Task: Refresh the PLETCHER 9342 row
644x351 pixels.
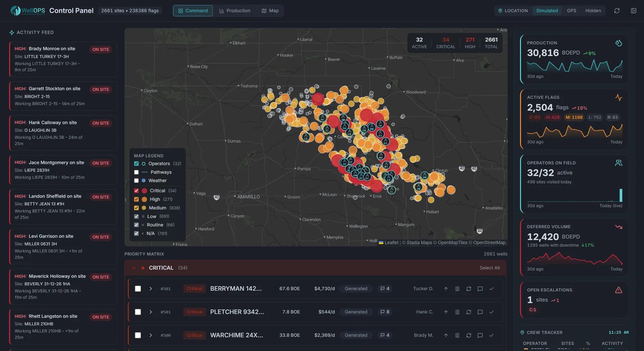Action: tap(469, 312)
